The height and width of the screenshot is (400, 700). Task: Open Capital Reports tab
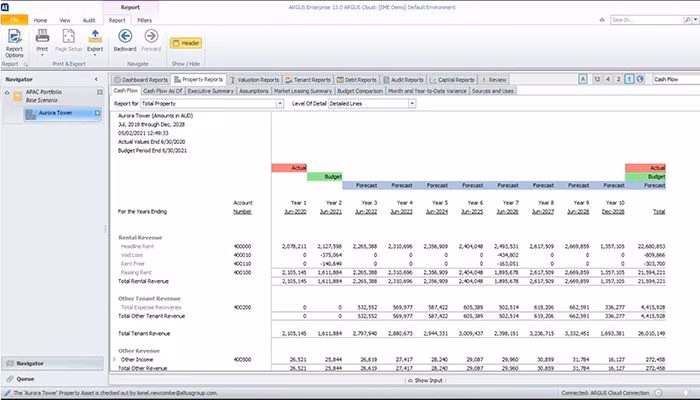452,79
